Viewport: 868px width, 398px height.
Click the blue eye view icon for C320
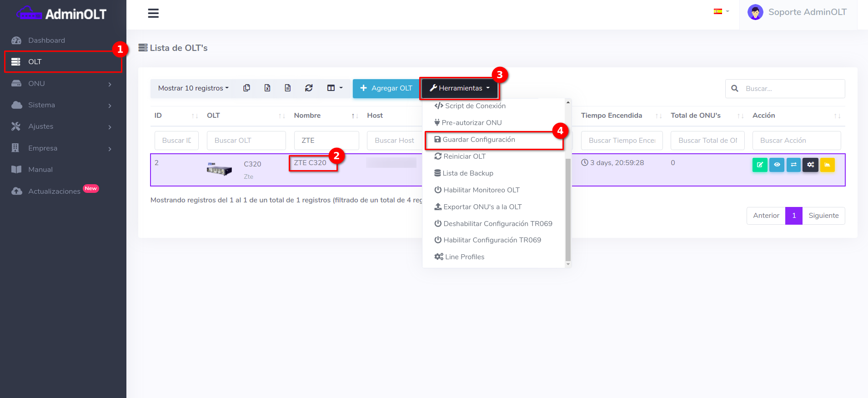[x=777, y=165]
